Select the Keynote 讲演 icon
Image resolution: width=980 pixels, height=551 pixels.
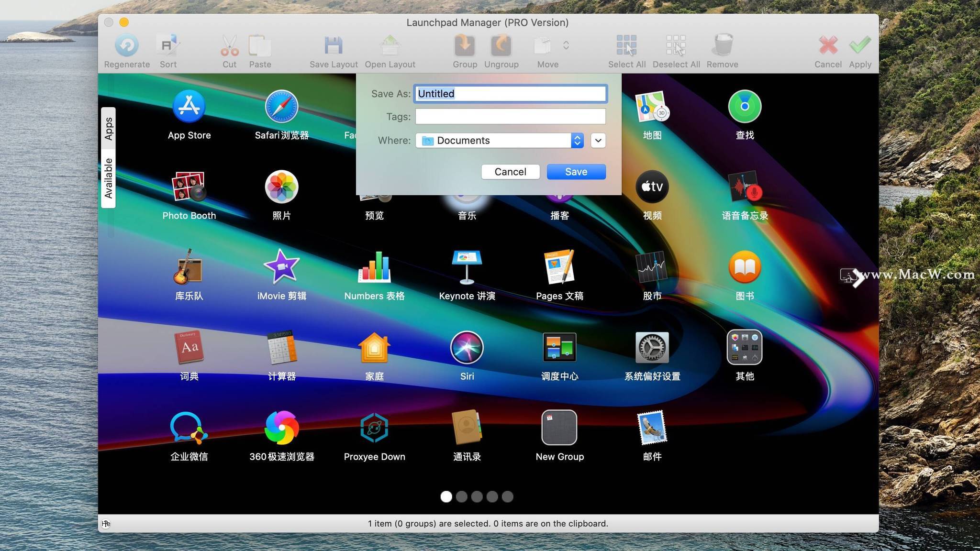tap(467, 267)
